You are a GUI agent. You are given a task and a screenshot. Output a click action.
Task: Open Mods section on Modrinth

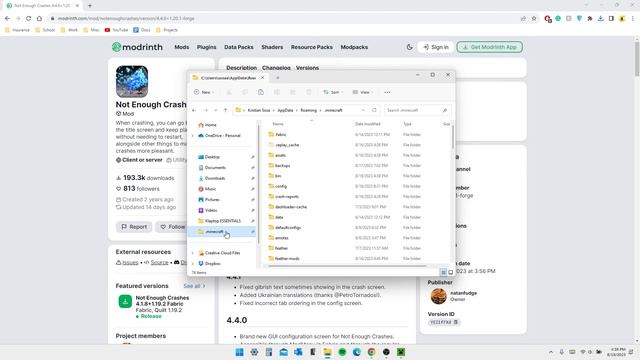[x=182, y=47]
